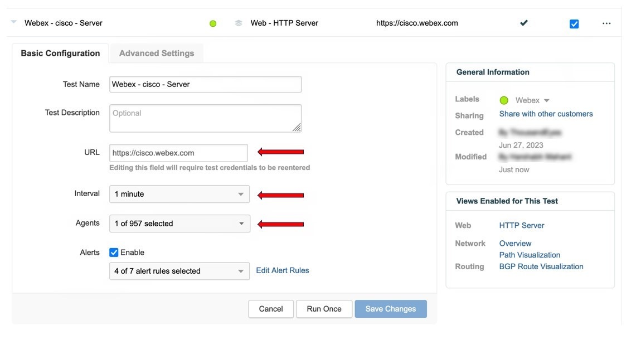Click the https://cisco.webex.com text in test row

click(417, 23)
